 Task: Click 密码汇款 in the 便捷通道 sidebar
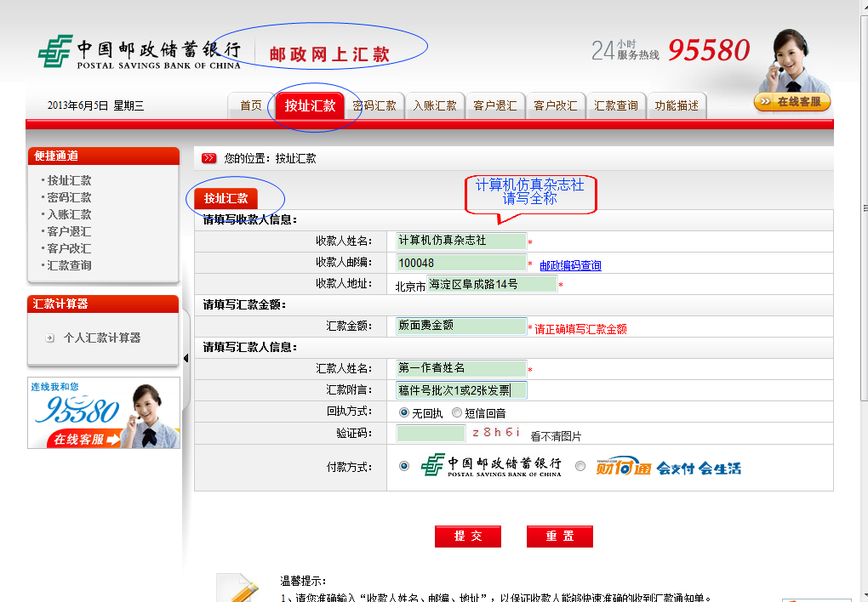[69, 197]
